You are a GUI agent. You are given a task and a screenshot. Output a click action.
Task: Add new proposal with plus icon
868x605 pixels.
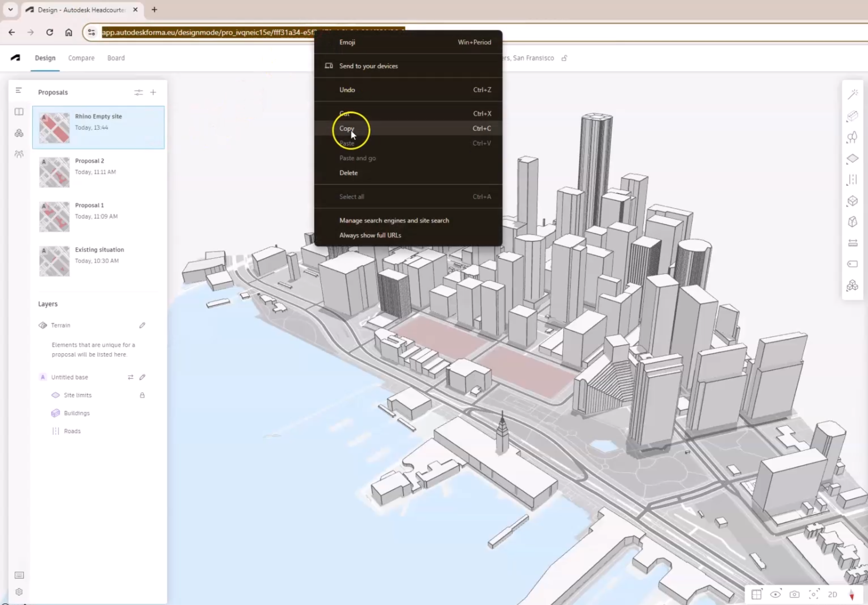point(153,93)
